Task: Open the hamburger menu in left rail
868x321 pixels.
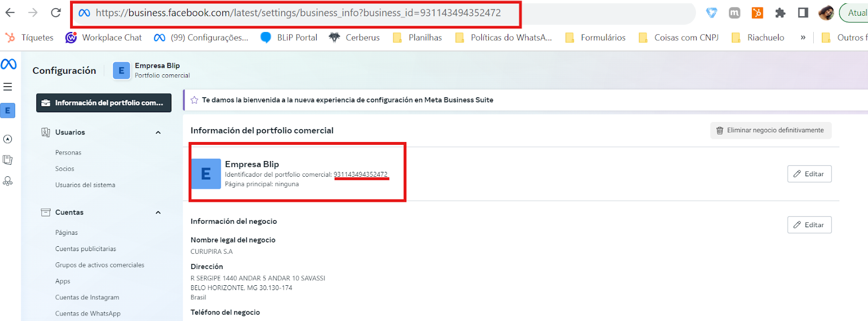Action: point(8,87)
